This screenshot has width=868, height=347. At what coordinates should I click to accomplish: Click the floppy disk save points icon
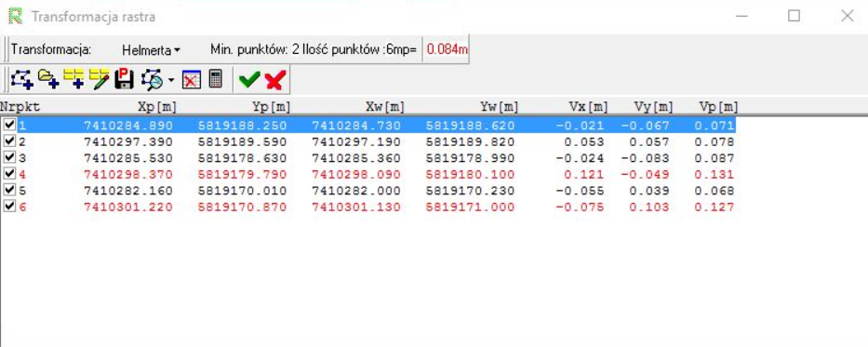(125, 80)
